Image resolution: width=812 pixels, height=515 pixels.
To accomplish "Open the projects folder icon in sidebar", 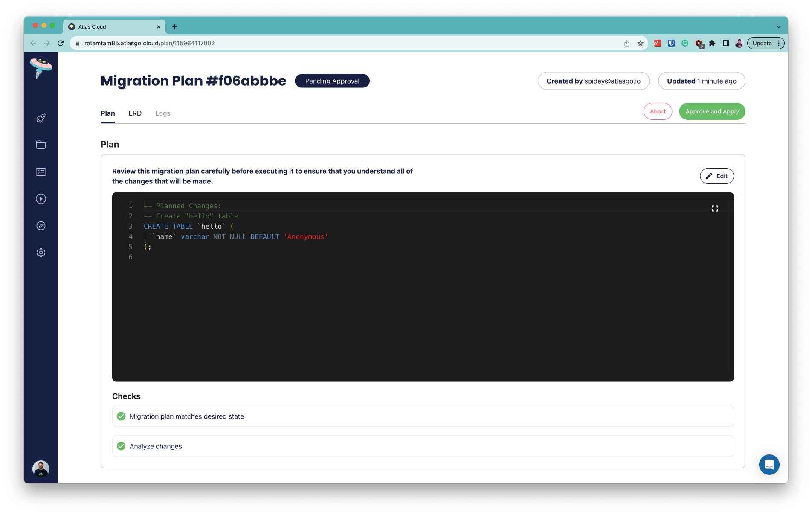I will (41, 145).
